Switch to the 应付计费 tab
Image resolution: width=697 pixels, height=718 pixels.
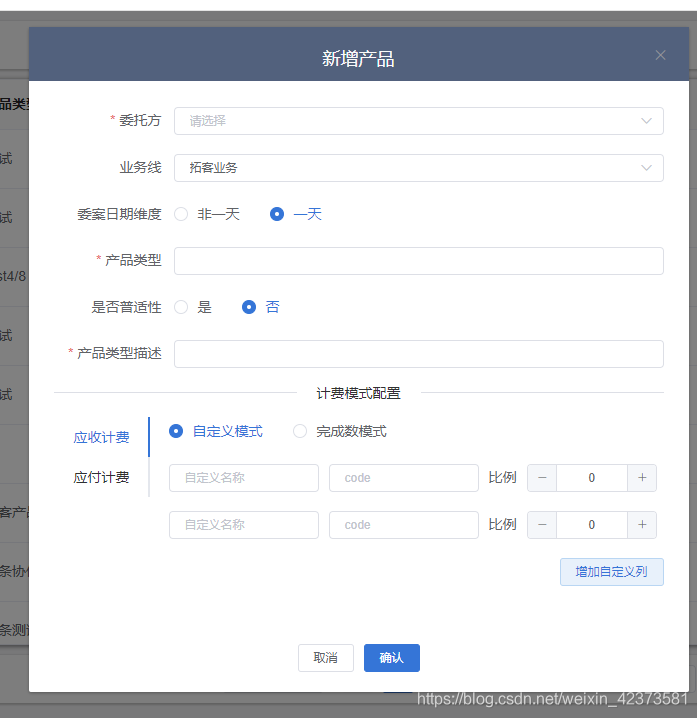point(101,478)
